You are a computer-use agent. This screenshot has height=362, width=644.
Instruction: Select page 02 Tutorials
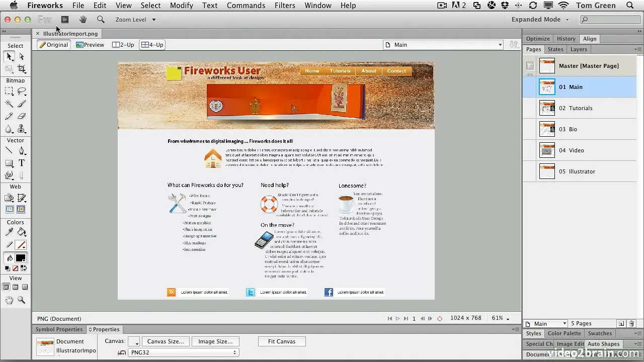pyautogui.click(x=580, y=108)
